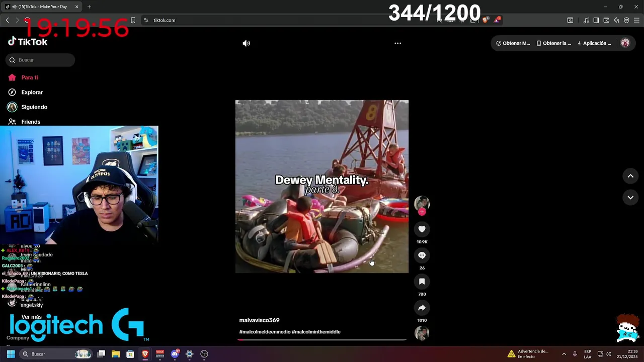
Task: Open File Explorer from the taskbar
Action: click(116, 354)
